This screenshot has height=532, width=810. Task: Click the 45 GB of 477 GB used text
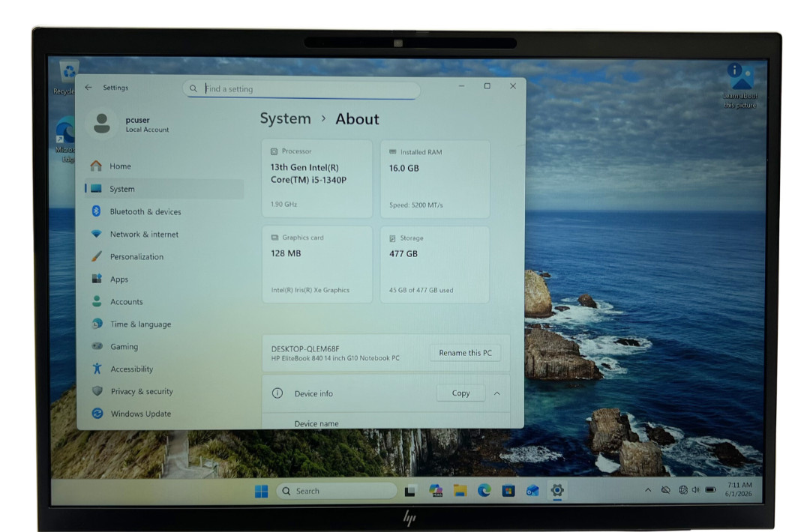[x=421, y=291]
